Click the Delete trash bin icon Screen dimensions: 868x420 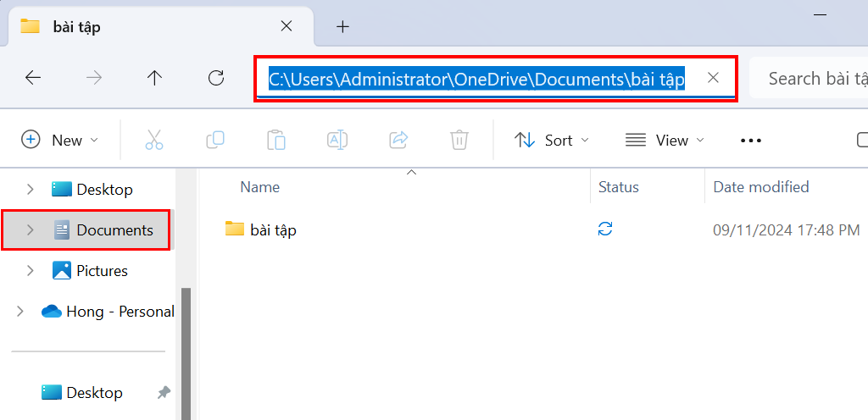pyautogui.click(x=459, y=141)
